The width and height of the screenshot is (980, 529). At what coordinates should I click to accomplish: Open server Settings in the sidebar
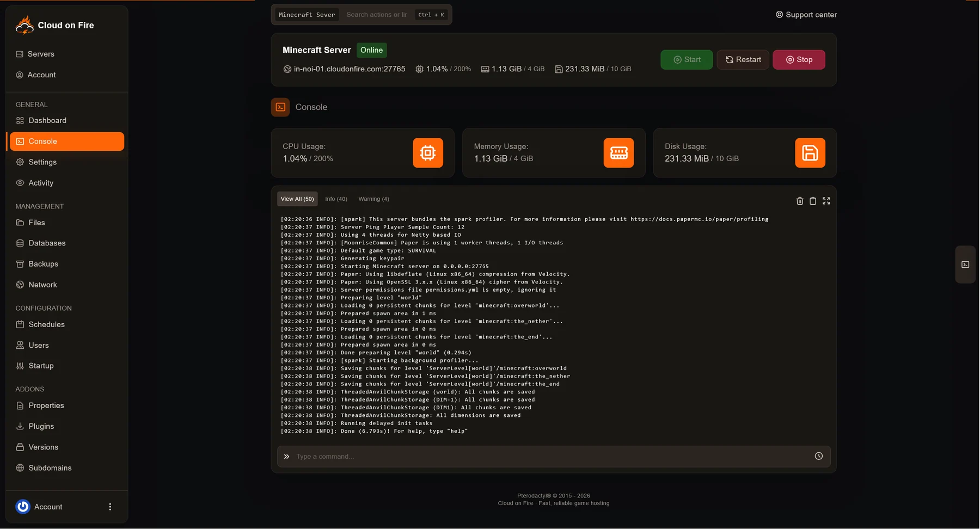tap(67, 162)
